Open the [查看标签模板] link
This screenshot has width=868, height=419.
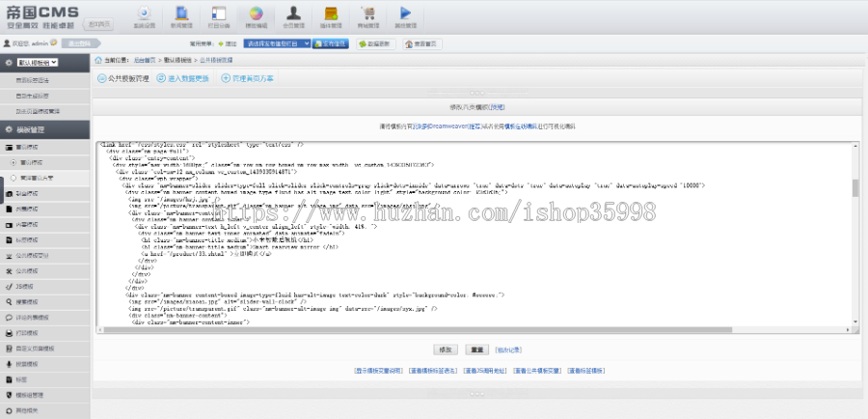click(585, 370)
